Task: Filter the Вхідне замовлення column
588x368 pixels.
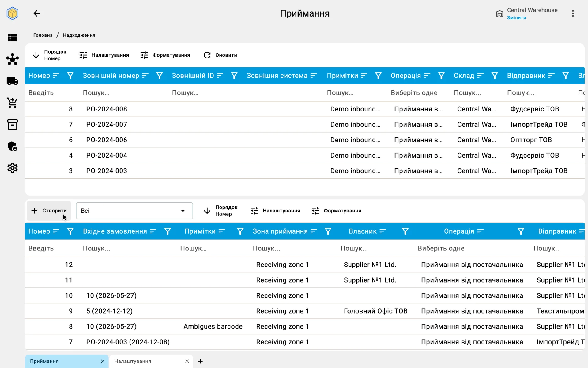Action: coord(168,231)
